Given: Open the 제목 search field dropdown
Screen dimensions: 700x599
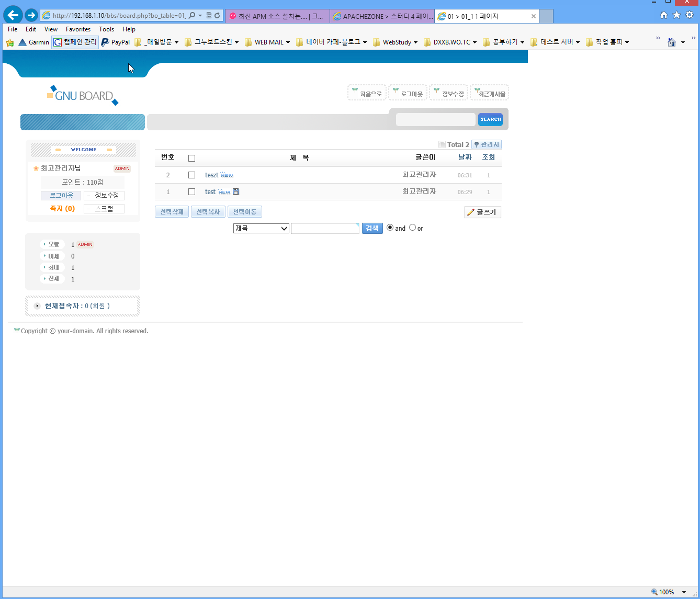Looking at the screenshot, I should pos(261,228).
